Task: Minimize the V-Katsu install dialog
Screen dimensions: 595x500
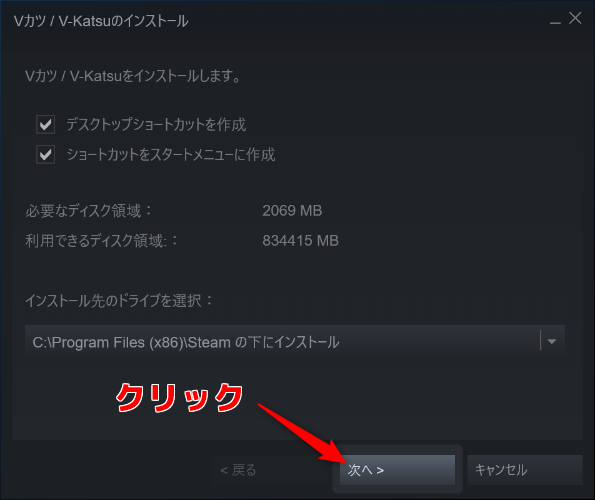Action: [x=555, y=22]
